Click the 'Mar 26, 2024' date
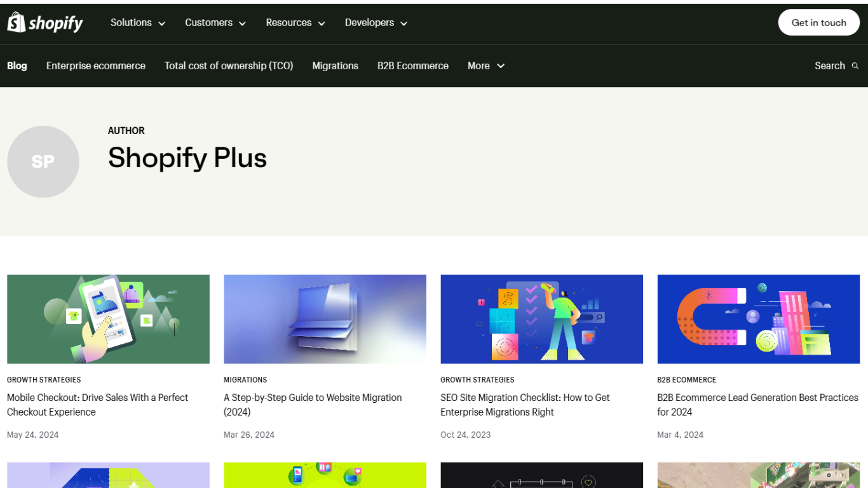 (x=249, y=435)
